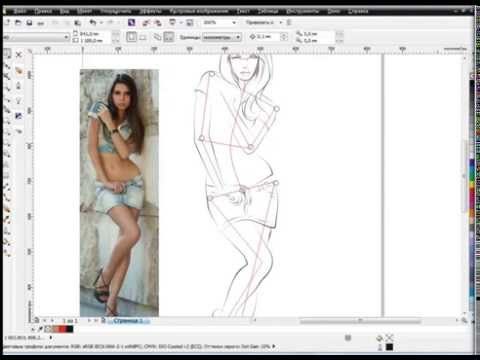Expand the color profile info arrow in status bar
Image resolution: width=480 pixels, height=360 pixels.
coord(274,346)
